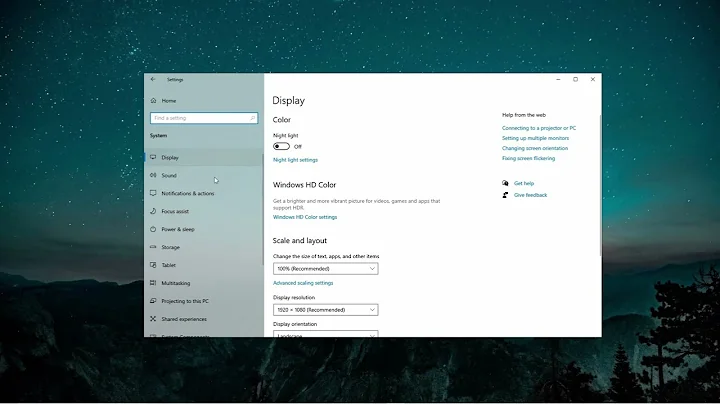Screen dimensions: 720x404
Task: Click the Give feedback person icon
Action: click(505, 195)
